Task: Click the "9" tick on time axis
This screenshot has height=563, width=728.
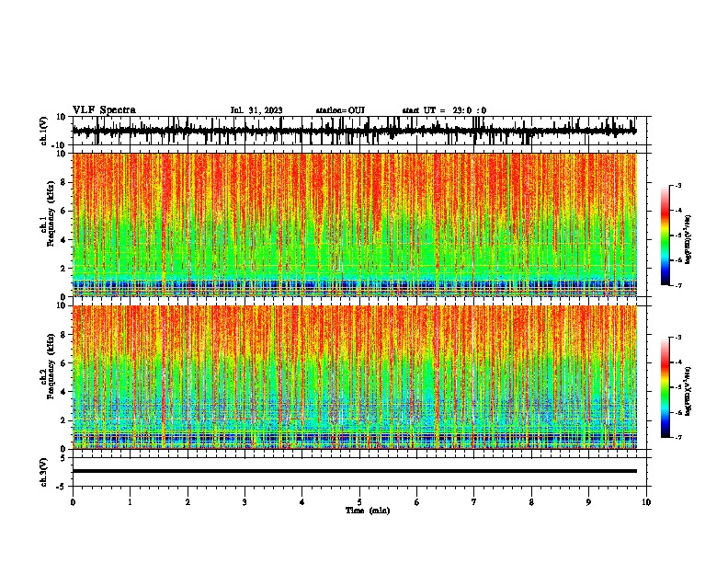Action: [x=588, y=502]
